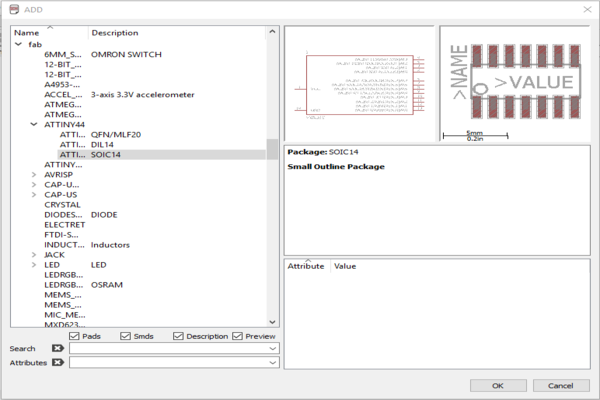Open the Search field dropdown arrow
The image size is (600, 400).
pos(272,348)
